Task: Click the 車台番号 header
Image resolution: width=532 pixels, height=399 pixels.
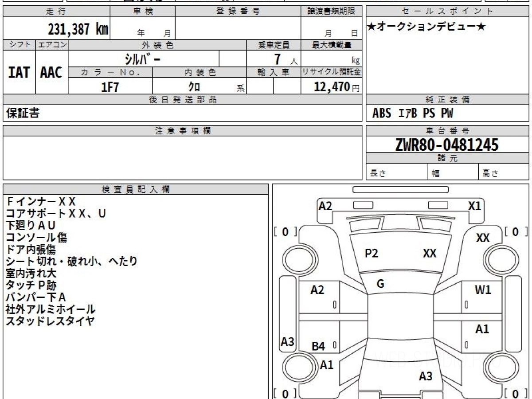Action: (447, 131)
